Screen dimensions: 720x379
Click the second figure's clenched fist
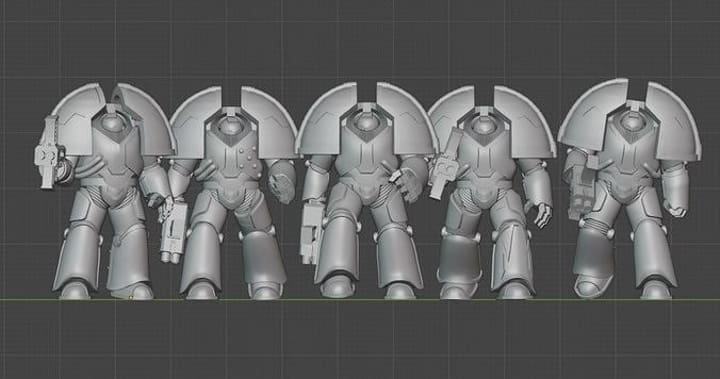(x=281, y=184)
